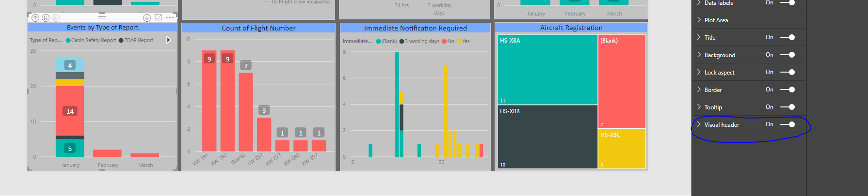The image size is (868, 196).
Task: Select the HS-XBC treemap tile
Action: tap(622, 149)
